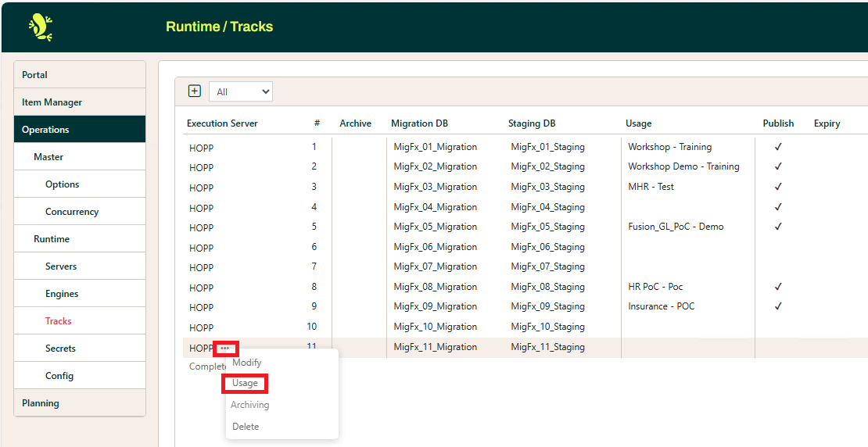The width and height of the screenshot is (868, 447).
Task: Open Portal in the sidebar
Action: tap(80, 75)
